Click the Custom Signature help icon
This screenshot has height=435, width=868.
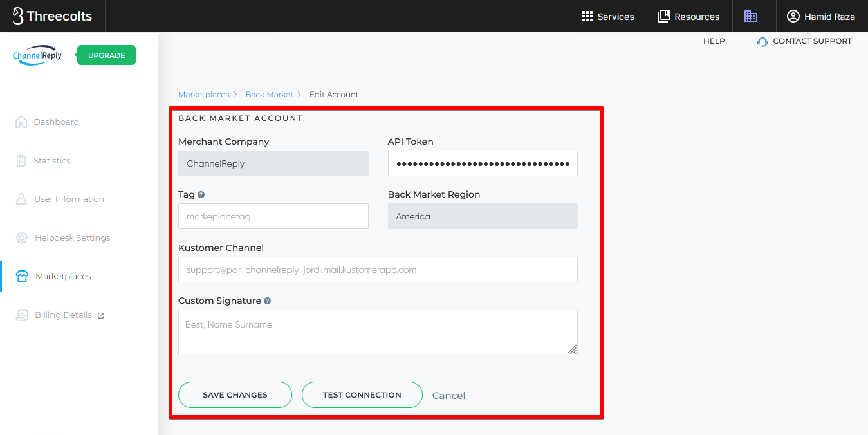pyautogui.click(x=267, y=301)
